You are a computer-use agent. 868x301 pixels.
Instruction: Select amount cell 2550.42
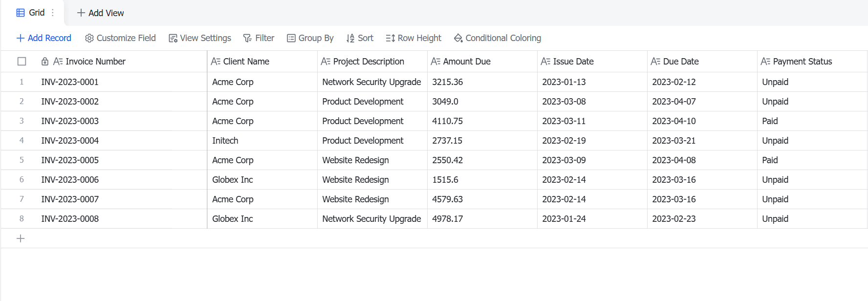[482, 160]
